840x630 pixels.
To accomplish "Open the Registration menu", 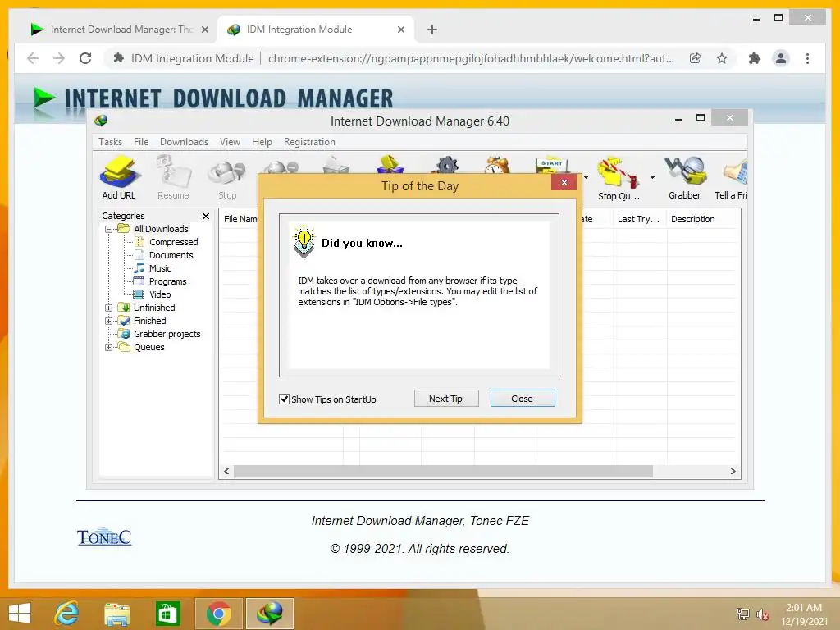I will 309,142.
